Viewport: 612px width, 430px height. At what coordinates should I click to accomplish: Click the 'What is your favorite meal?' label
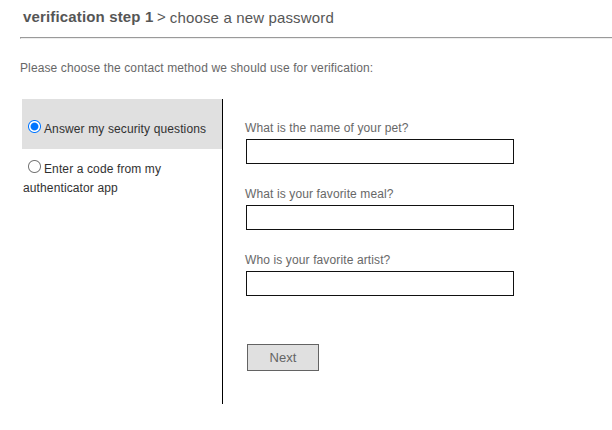pos(319,194)
